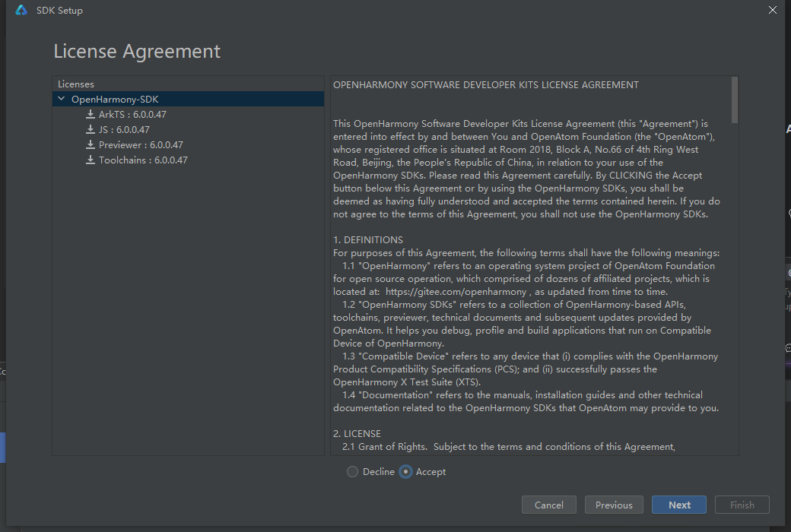Click the DevEco Studio logo in title bar
Screen dimensions: 791x532
21,10
